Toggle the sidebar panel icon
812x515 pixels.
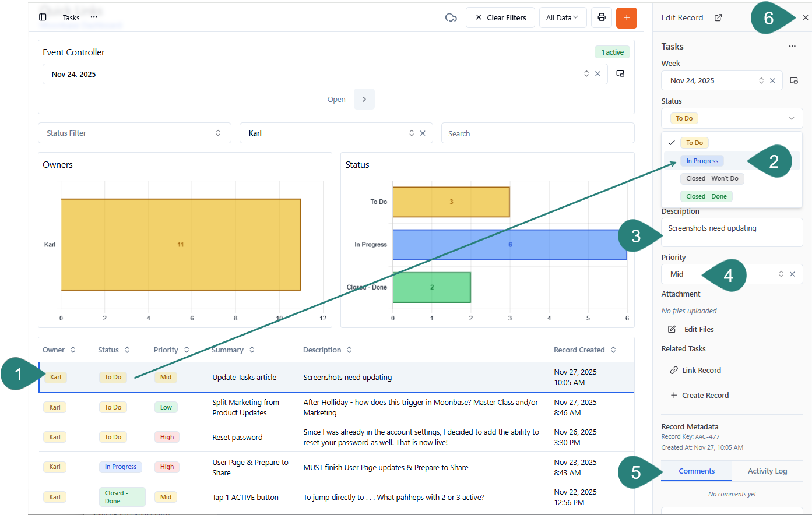43,17
